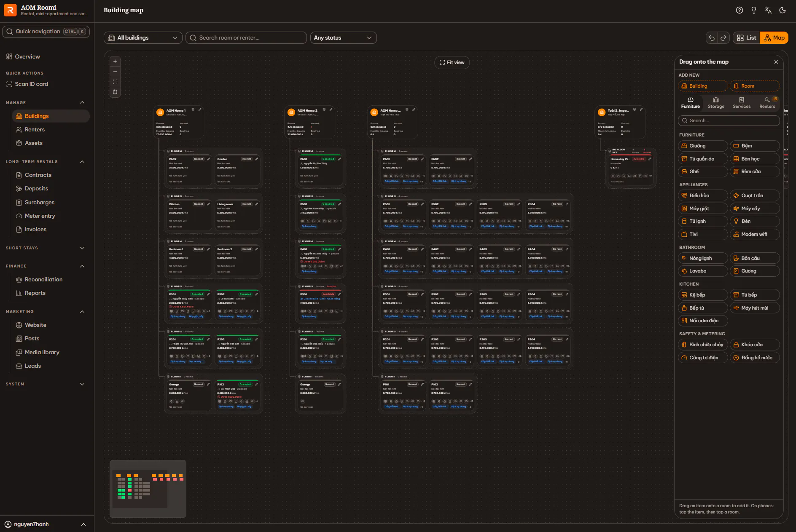
Task: Open the language translation icon
Action: pyautogui.click(x=768, y=11)
